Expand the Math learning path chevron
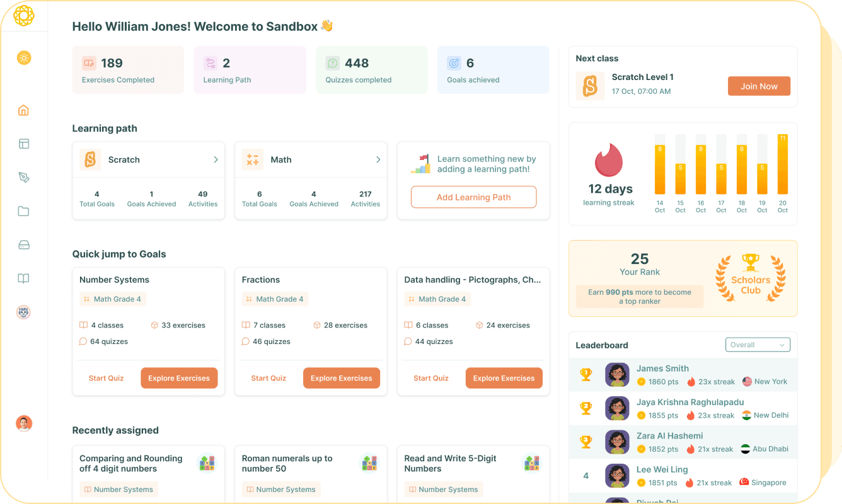 [x=378, y=160]
